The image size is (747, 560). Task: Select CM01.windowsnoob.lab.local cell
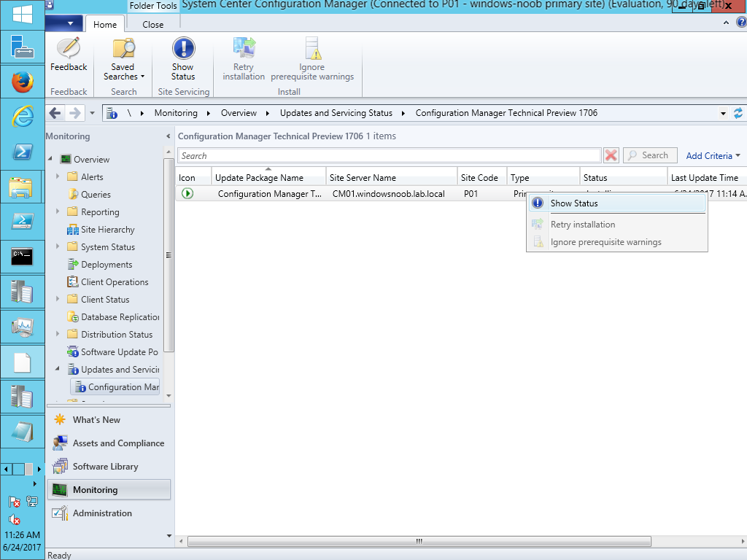[388, 194]
